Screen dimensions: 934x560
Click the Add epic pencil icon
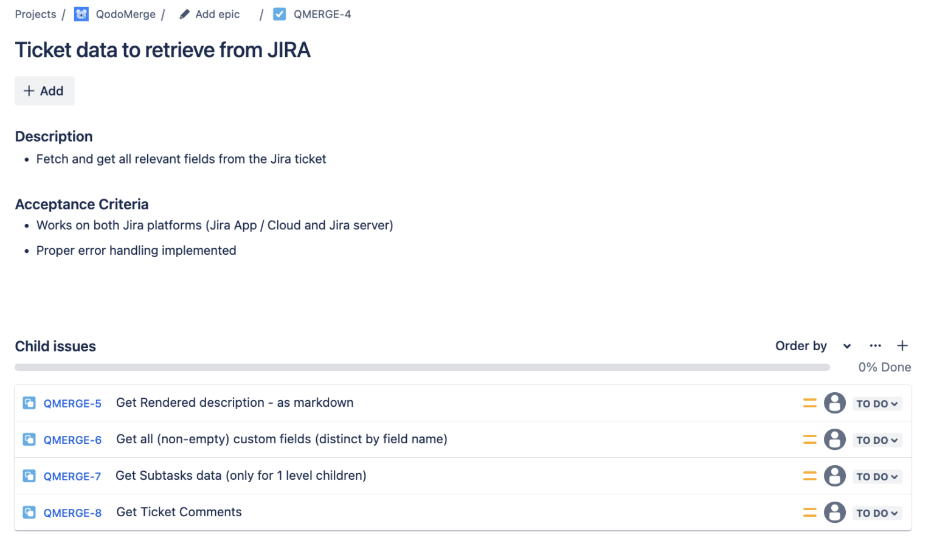point(184,13)
